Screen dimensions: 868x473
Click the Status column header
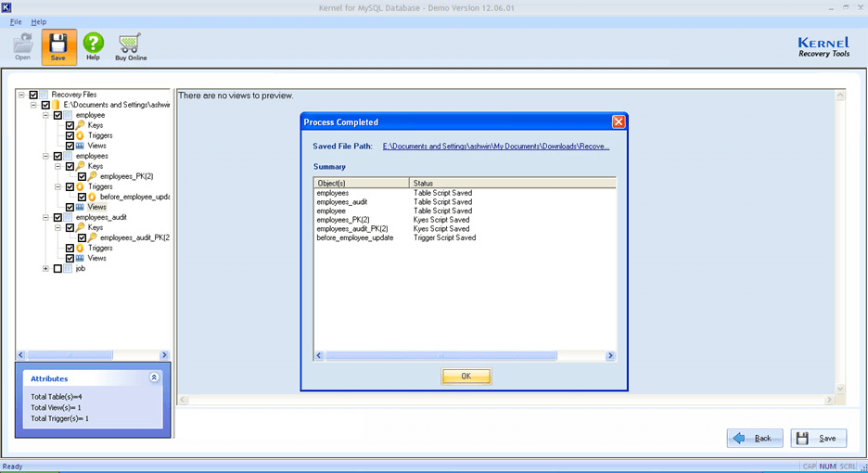point(513,183)
